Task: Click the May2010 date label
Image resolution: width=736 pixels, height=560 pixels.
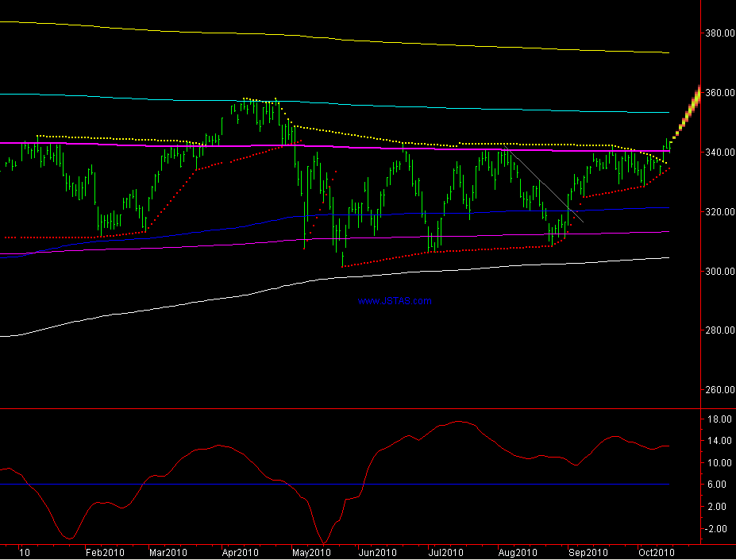Action: (311, 552)
